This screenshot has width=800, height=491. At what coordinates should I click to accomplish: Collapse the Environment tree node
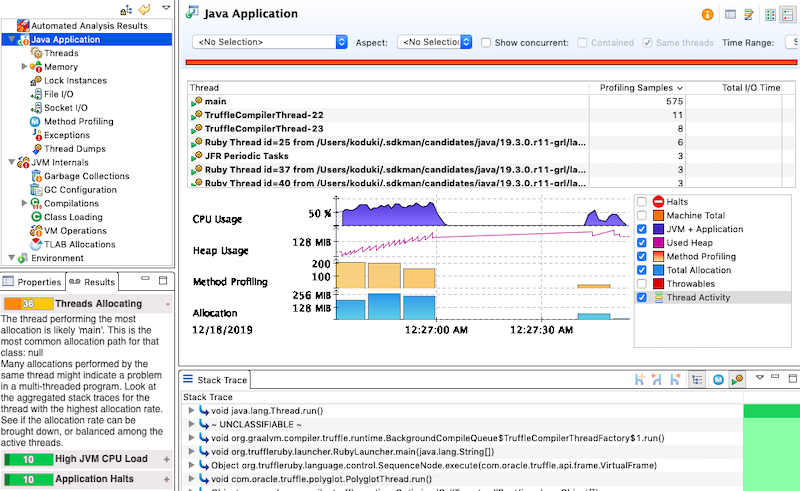(12, 258)
